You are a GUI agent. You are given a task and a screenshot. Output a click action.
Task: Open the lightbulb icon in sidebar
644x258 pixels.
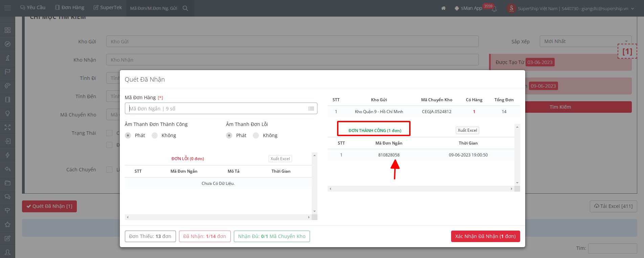click(x=7, y=113)
